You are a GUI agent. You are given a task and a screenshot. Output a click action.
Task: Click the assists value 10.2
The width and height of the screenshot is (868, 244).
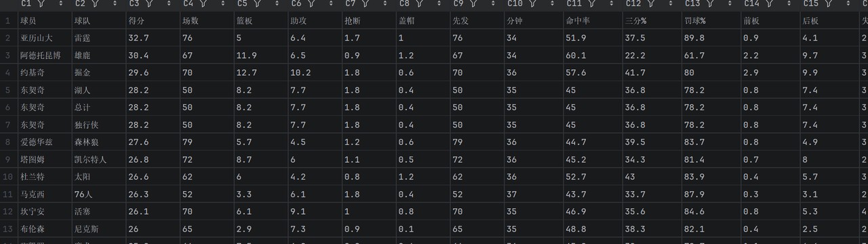(316, 73)
